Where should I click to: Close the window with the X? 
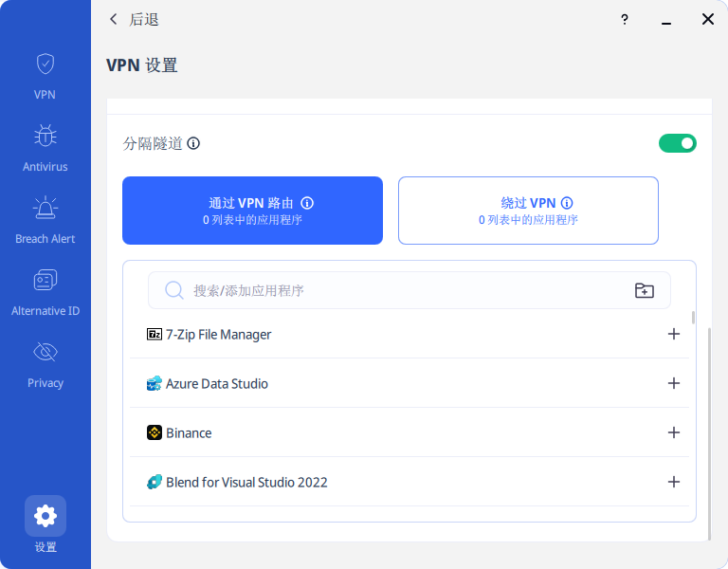click(x=707, y=19)
